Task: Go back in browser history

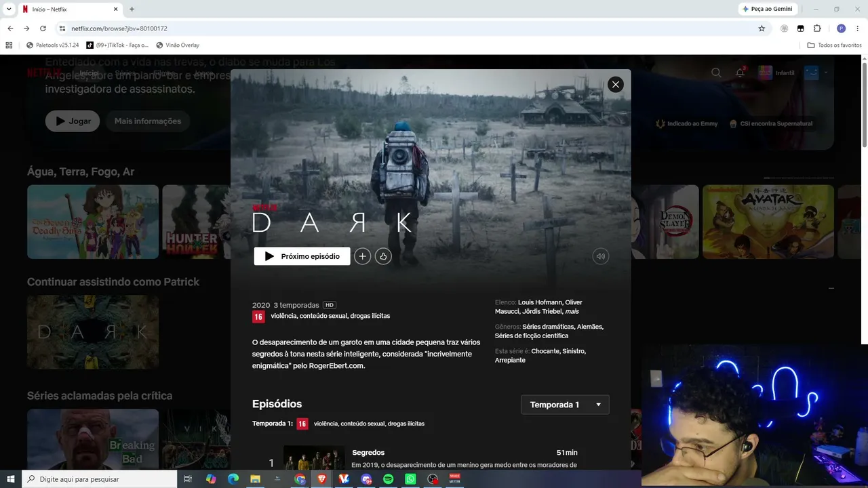Action: pos(10,28)
